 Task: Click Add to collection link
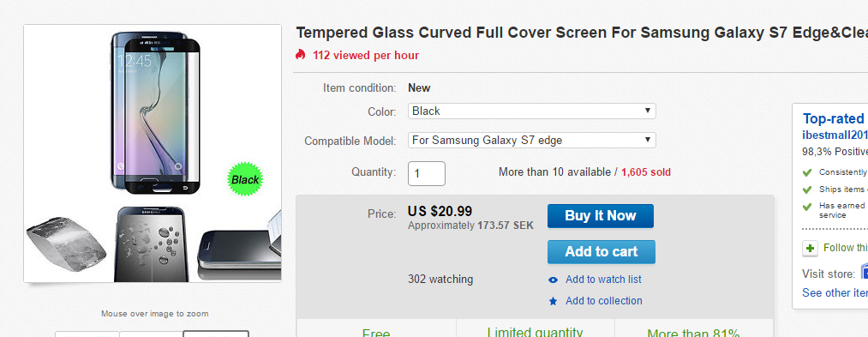604,301
